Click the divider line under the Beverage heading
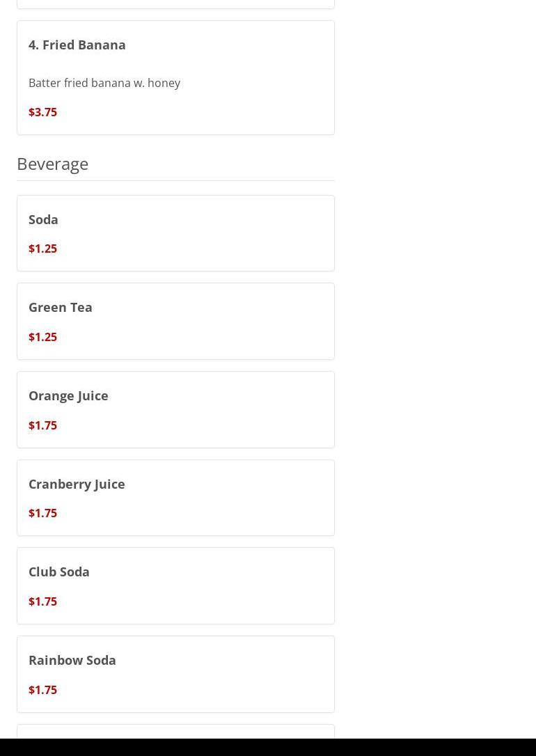Screen dimensions: 536x756 175,180
